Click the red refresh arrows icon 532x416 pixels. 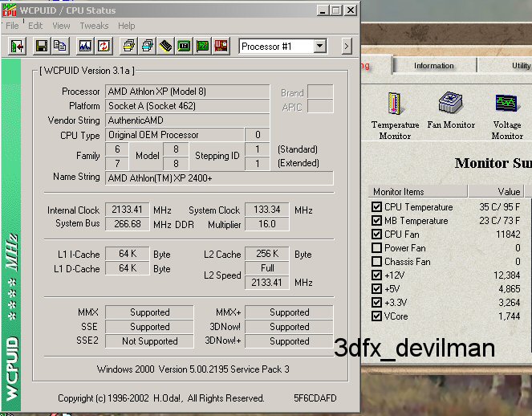click(104, 46)
